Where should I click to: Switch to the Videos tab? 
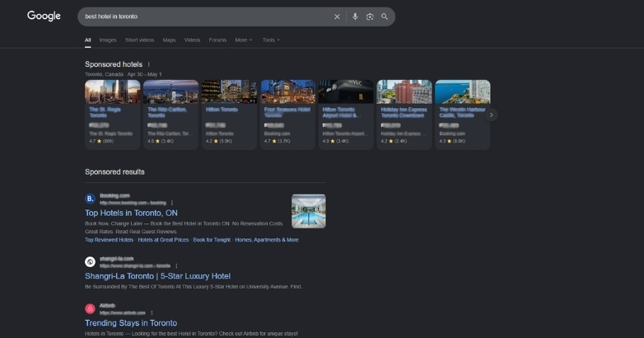tap(192, 40)
